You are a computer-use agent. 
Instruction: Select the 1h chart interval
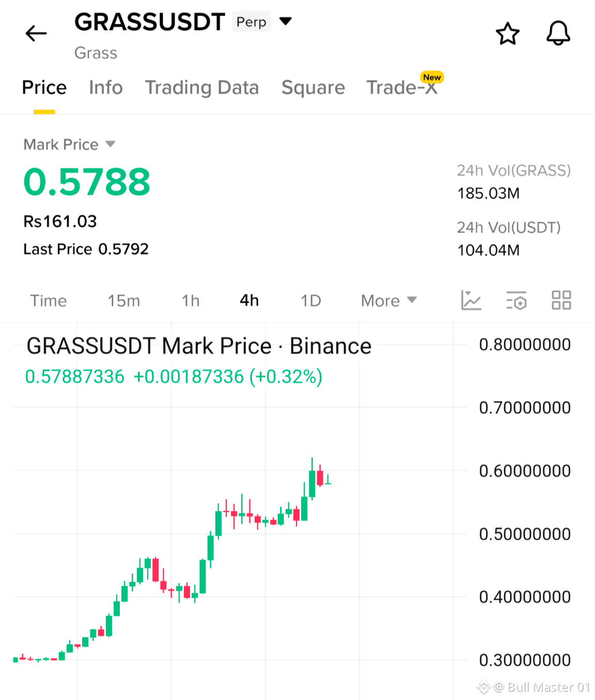pos(191,301)
